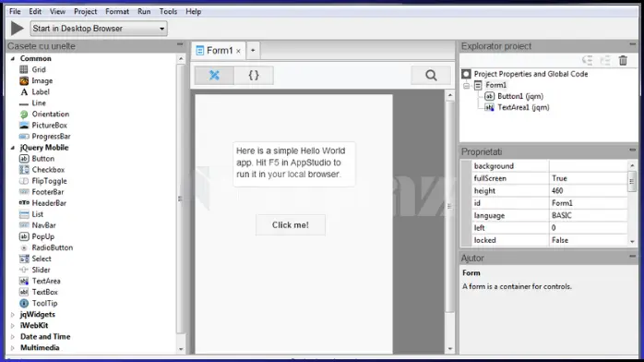Expand the Date and Time toolbox group

pyautogui.click(x=12, y=337)
